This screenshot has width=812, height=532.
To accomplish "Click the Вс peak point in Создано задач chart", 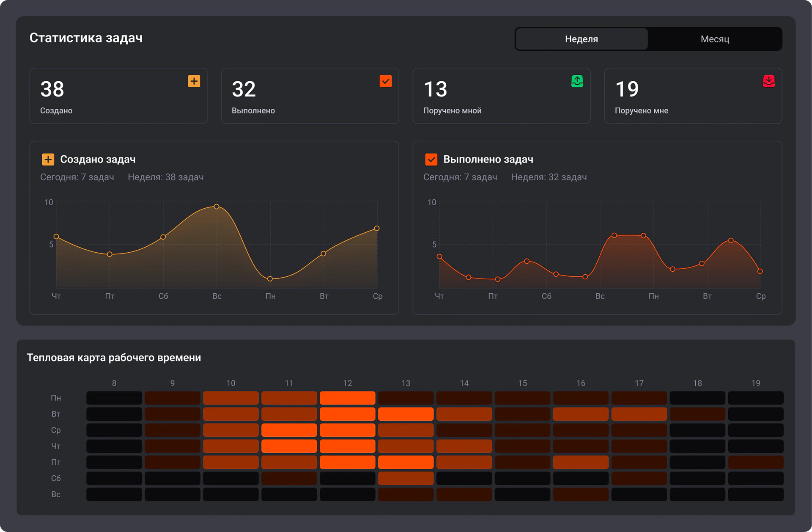I will 217,207.
